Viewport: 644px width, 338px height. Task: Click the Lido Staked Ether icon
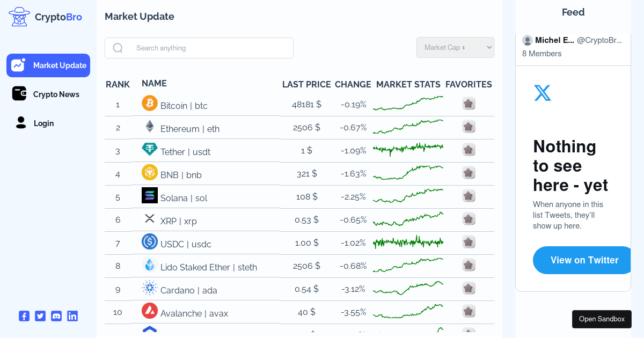[150, 264]
